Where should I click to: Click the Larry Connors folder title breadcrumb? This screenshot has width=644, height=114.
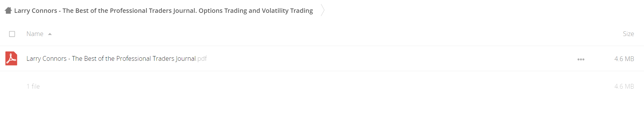tap(163, 11)
